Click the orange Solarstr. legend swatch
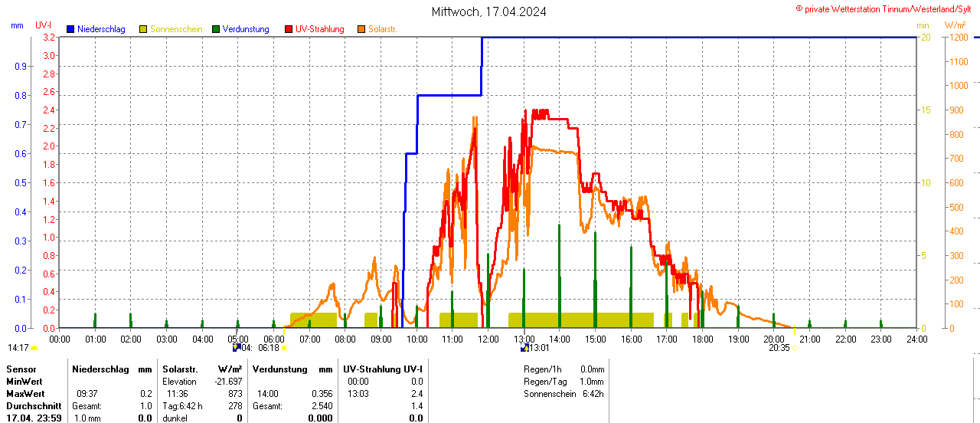980x423 pixels. point(361,29)
